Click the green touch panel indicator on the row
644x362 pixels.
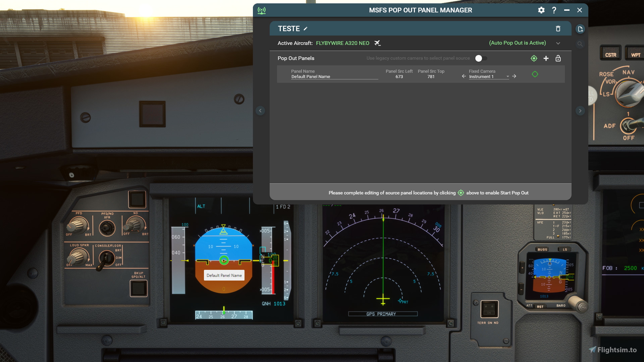535,74
